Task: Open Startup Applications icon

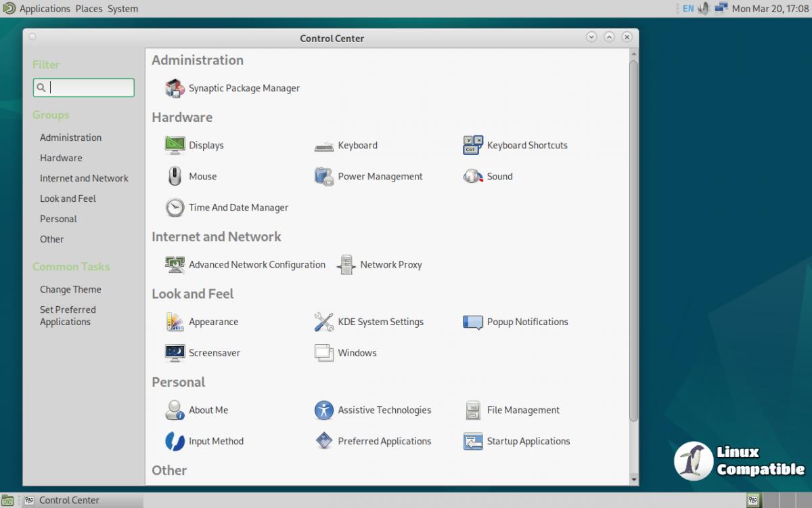Action: (x=473, y=441)
